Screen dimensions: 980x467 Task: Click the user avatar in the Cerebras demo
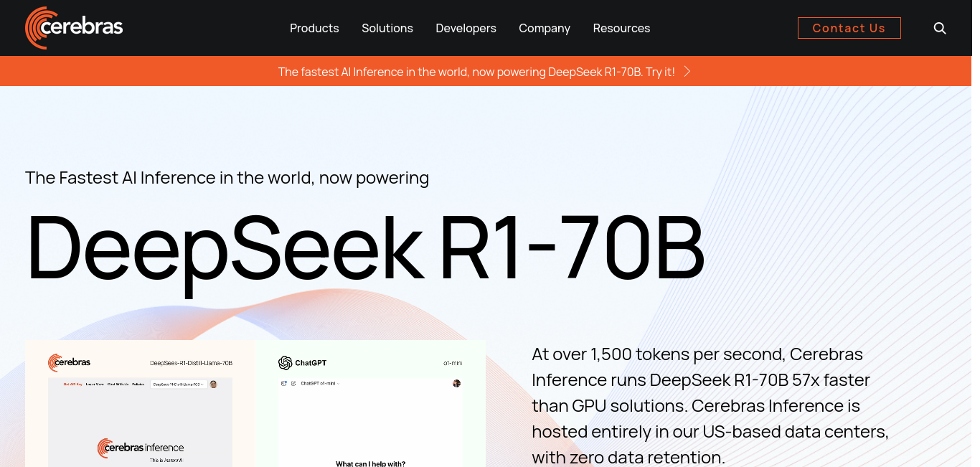[x=213, y=385]
